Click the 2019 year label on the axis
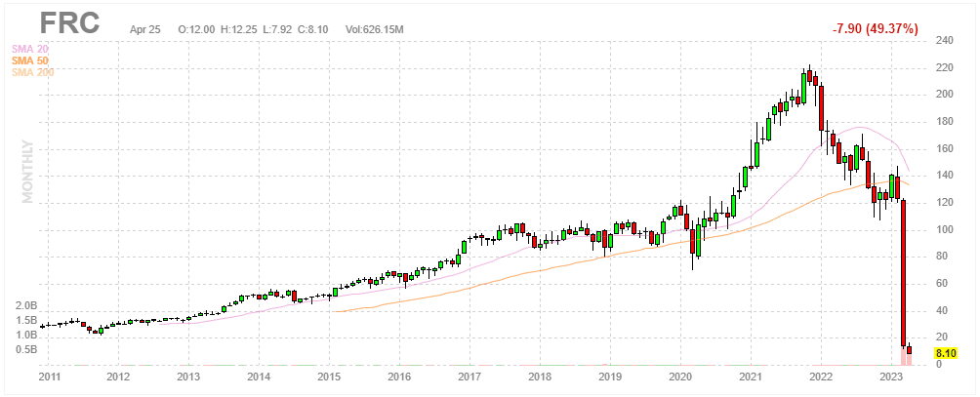 [609, 377]
